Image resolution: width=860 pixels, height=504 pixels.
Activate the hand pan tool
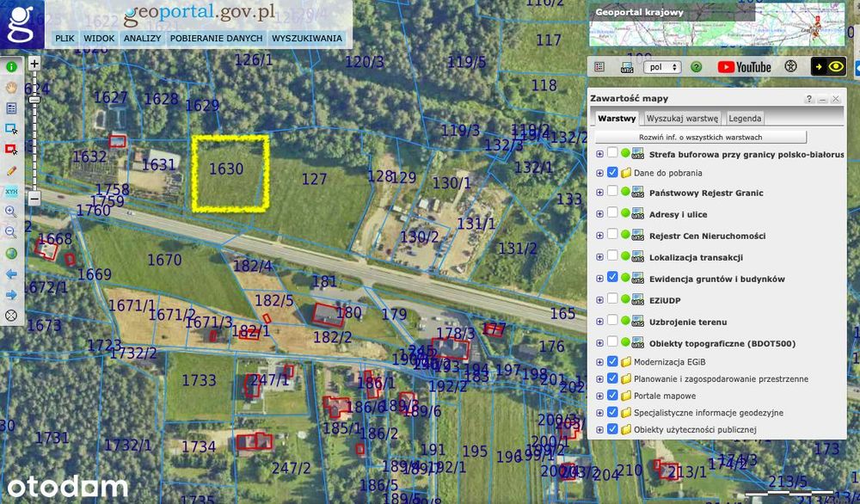pyautogui.click(x=11, y=88)
